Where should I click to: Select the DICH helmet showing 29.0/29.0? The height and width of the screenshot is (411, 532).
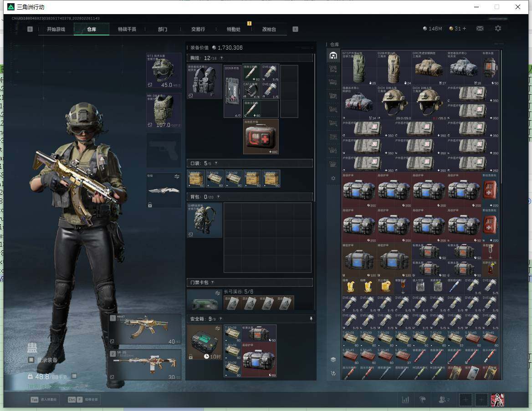(x=394, y=103)
